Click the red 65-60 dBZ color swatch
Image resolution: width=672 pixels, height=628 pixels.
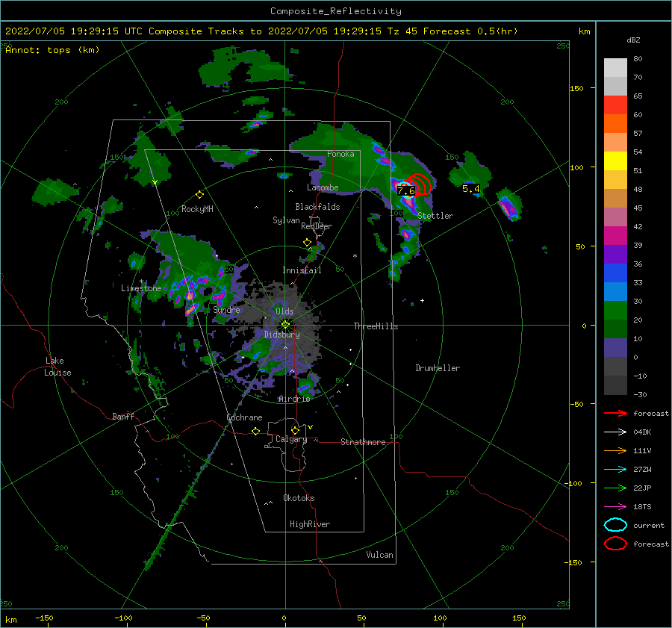pos(615,105)
